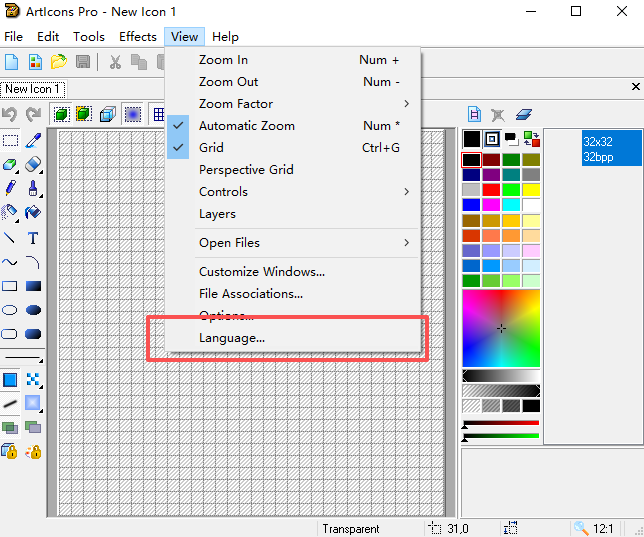Choose the Pencil drawing tool
644x537 pixels.
(10, 187)
